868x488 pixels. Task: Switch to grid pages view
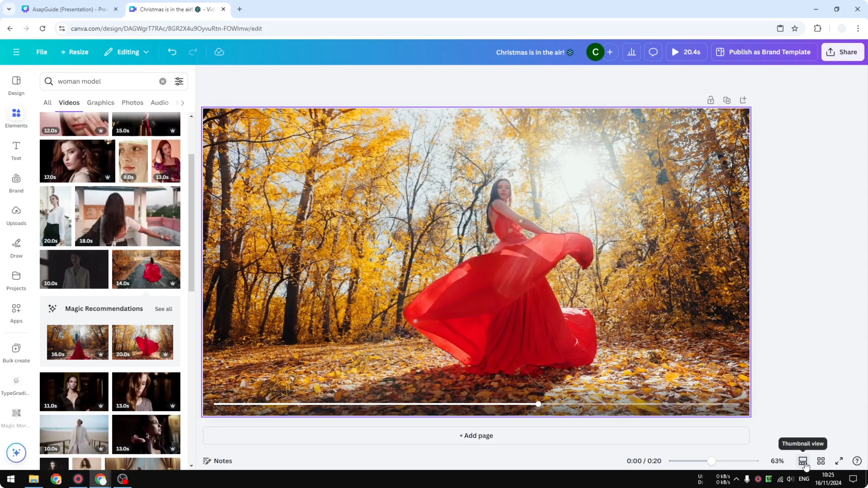point(821,461)
